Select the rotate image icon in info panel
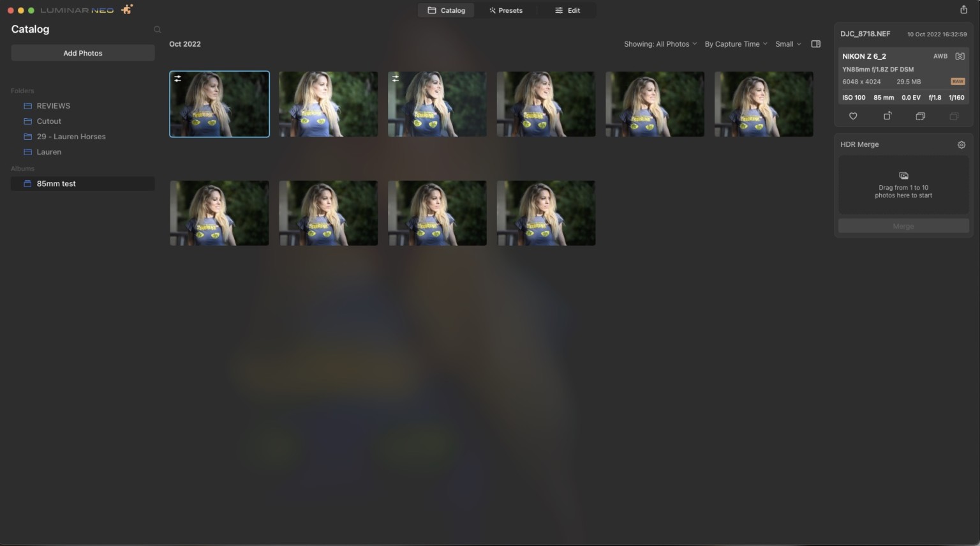 click(x=887, y=116)
